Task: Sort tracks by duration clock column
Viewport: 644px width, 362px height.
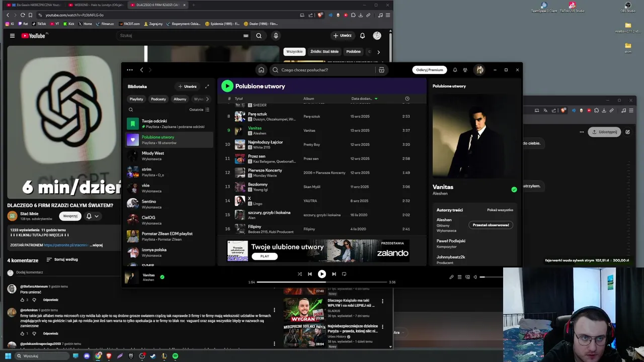Action: tap(407, 99)
